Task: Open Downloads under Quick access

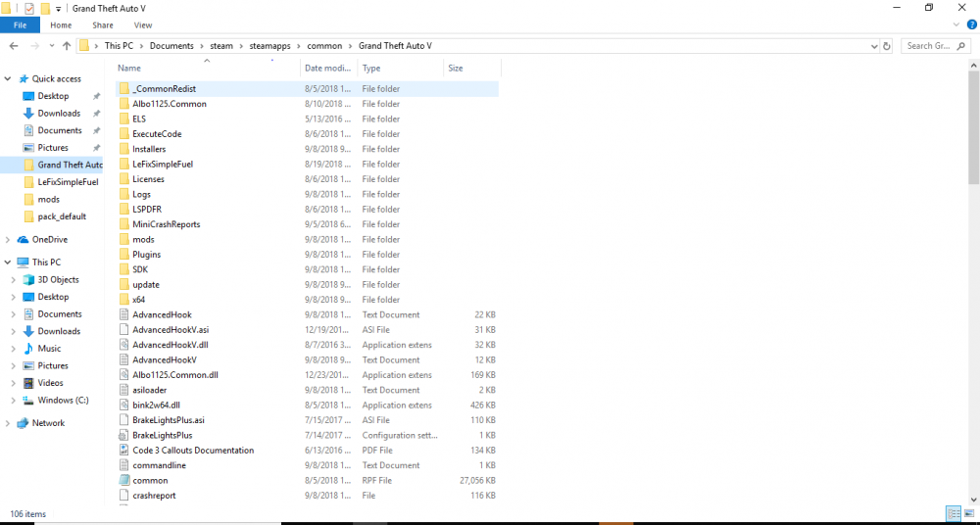Action: [x=59, y=113]
